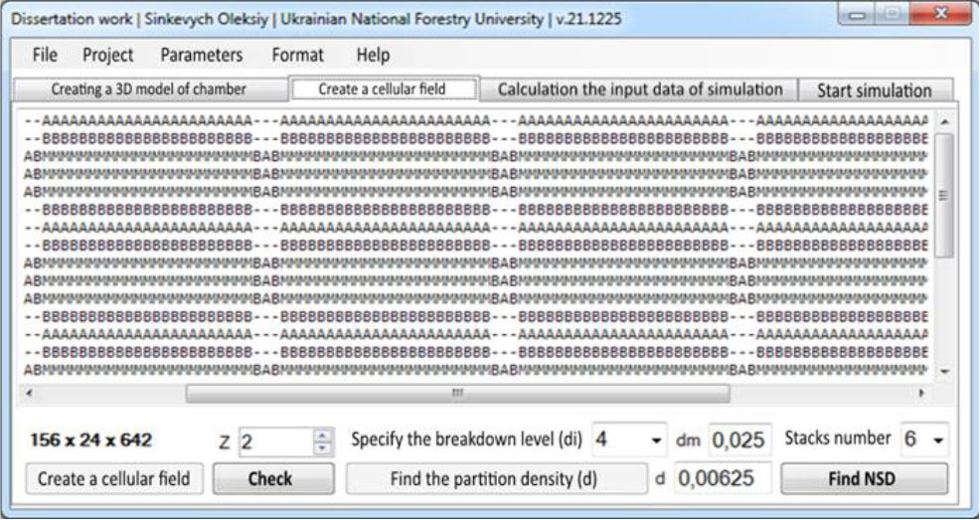Click the dm value input field
Viewport: 980px width, 520px height.
pyautogui.click(x=739, y=439)
